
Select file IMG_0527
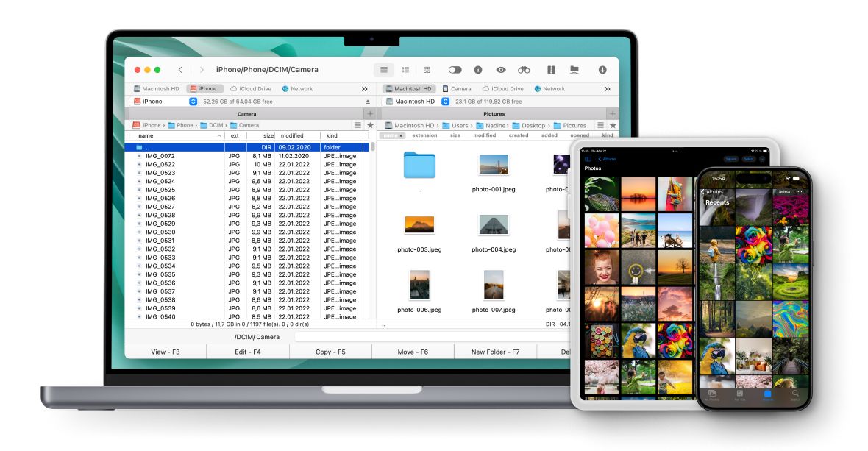[x=247, y=207]
